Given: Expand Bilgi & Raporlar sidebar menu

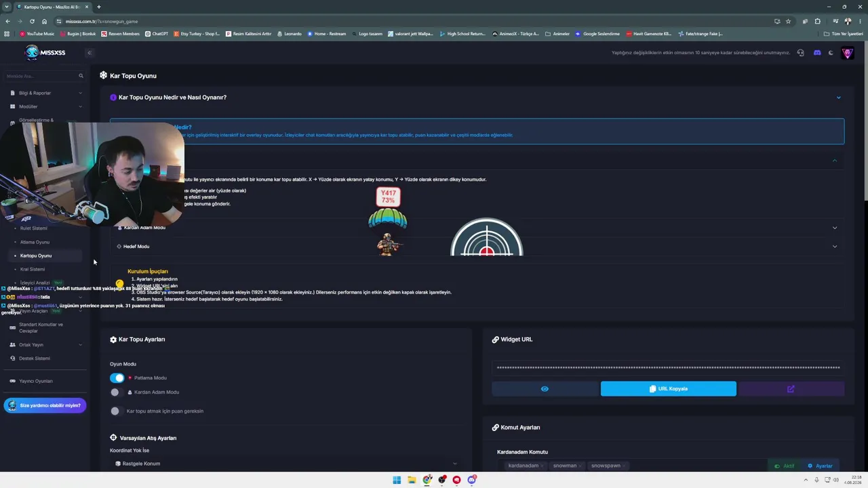Looking at the screenshot, I should click(x=47, y=93).
